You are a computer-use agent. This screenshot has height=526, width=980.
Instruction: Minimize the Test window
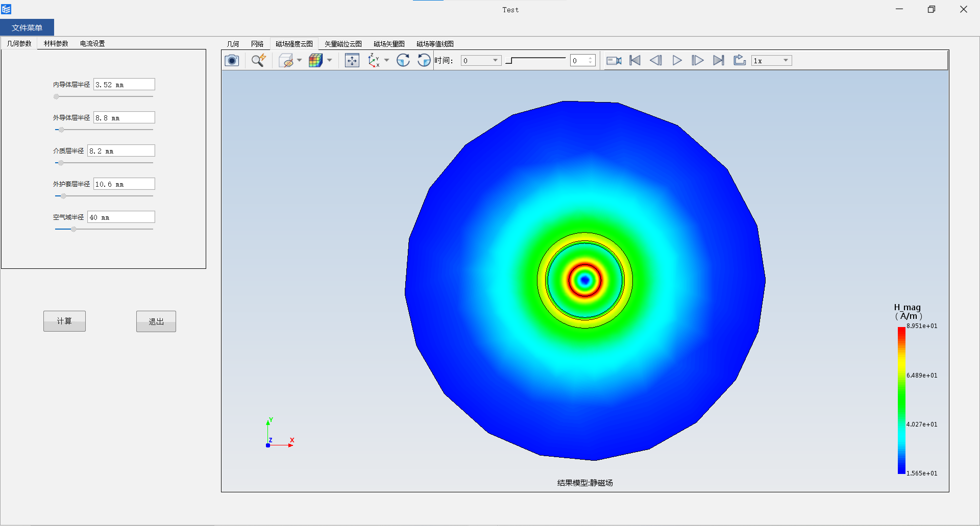(x=899, y=9)
